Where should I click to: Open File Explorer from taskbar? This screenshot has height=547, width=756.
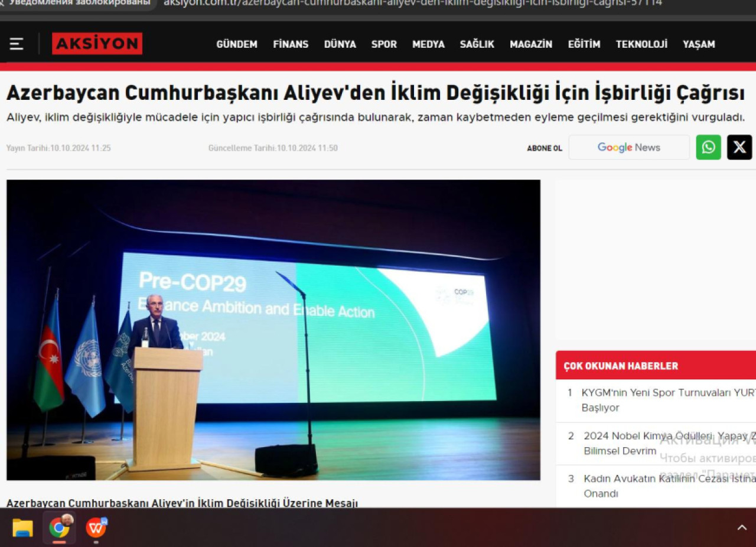(22, 528)
